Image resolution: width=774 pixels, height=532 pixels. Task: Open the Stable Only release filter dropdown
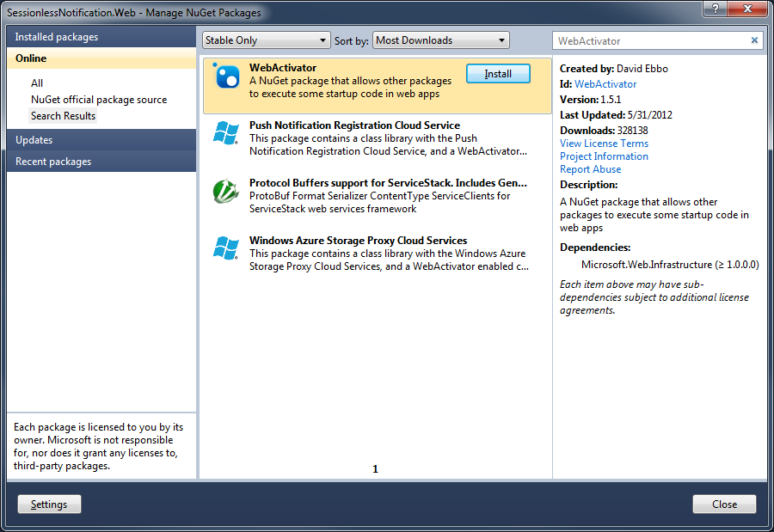coord(266,40)
